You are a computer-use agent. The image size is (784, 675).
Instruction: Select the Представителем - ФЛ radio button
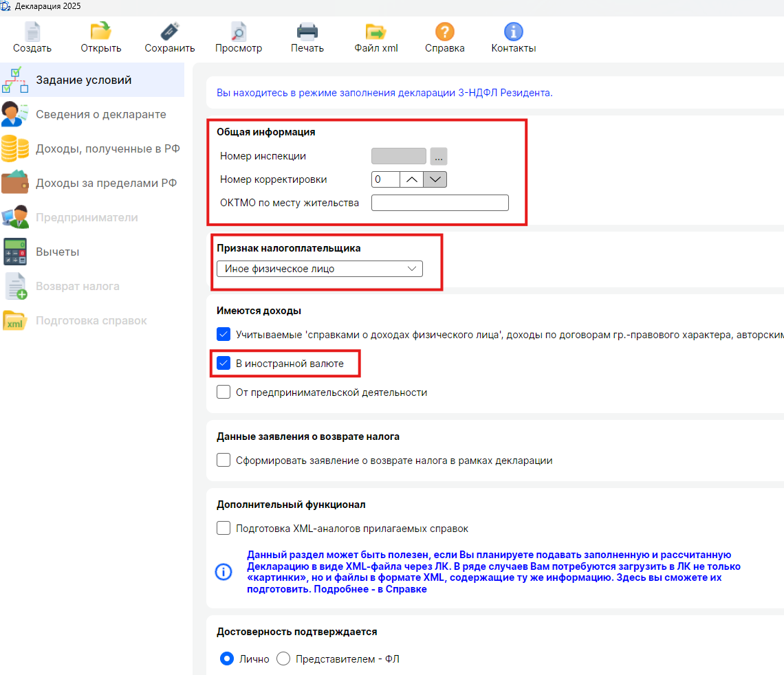coord(283,659)
